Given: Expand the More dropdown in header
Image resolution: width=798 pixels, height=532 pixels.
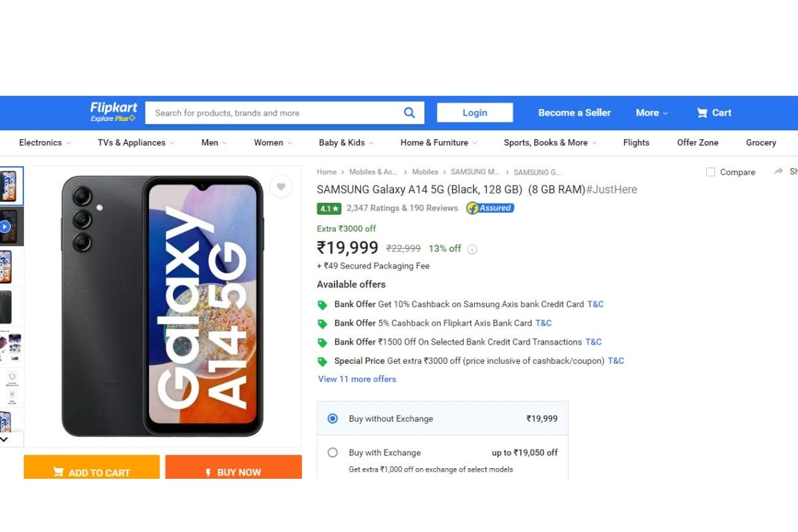Looking at the screenshot, I should click(x=651, y=113).
